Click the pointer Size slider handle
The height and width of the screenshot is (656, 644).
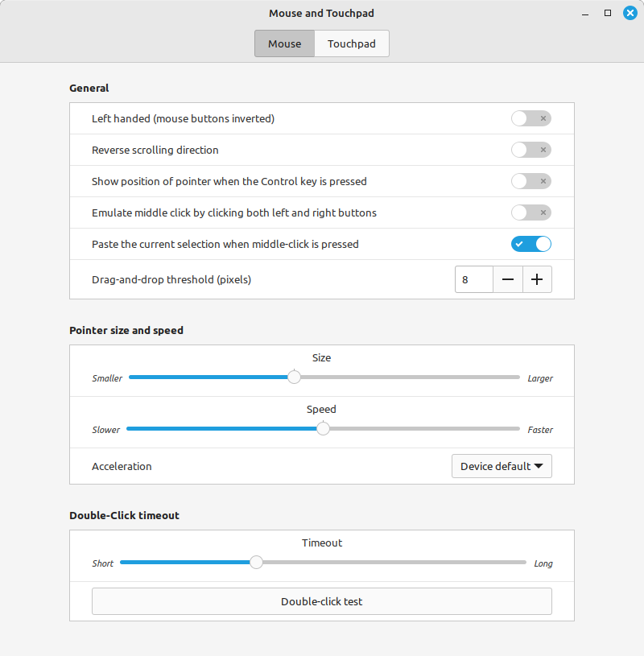[294, 378]
